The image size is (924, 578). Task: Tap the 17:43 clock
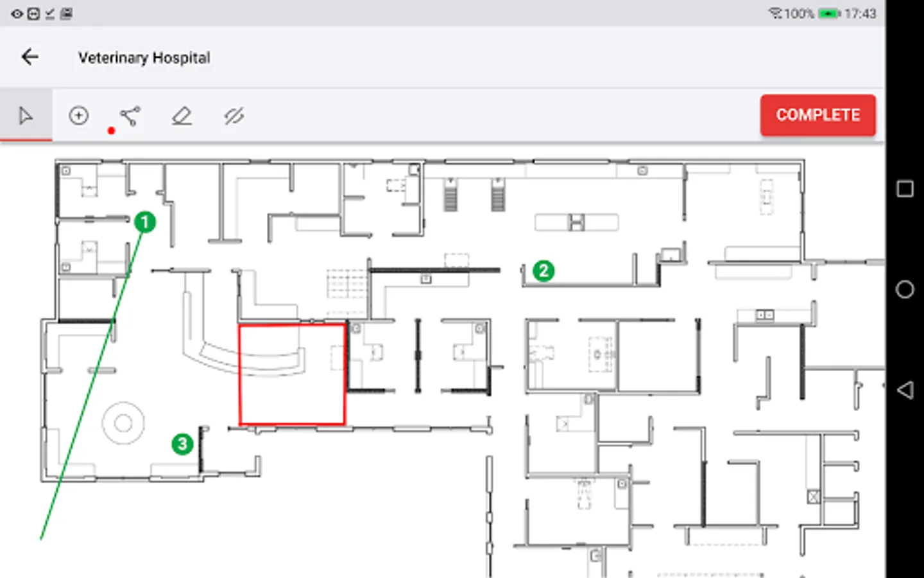coord(860,13)
